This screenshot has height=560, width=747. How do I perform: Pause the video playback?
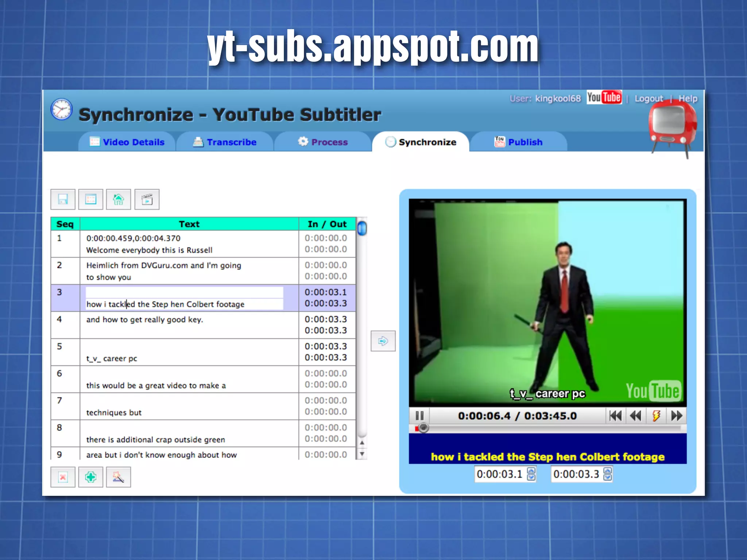coord(420,416)
